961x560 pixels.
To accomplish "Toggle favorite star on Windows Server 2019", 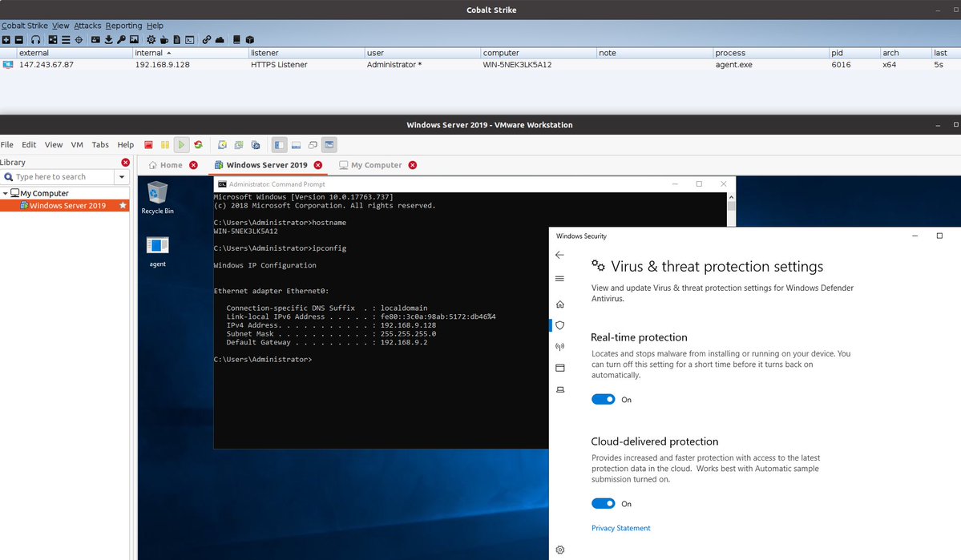I will (x=123, y=205).
